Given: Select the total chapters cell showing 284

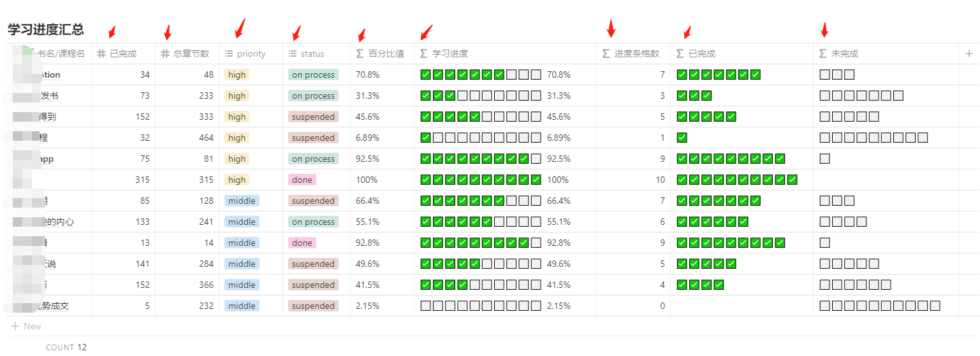Looking at the screenshot, I should click(x=187, y=264).
